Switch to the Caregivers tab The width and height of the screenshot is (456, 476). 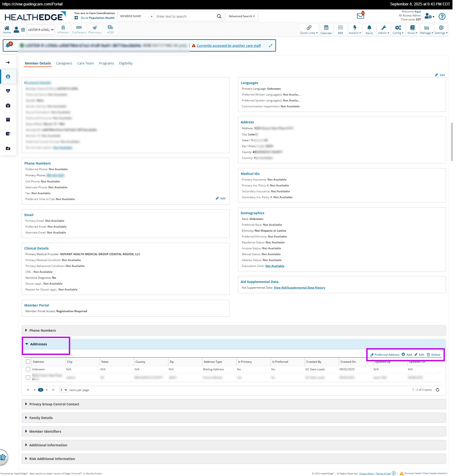click(x=64, y=63)
